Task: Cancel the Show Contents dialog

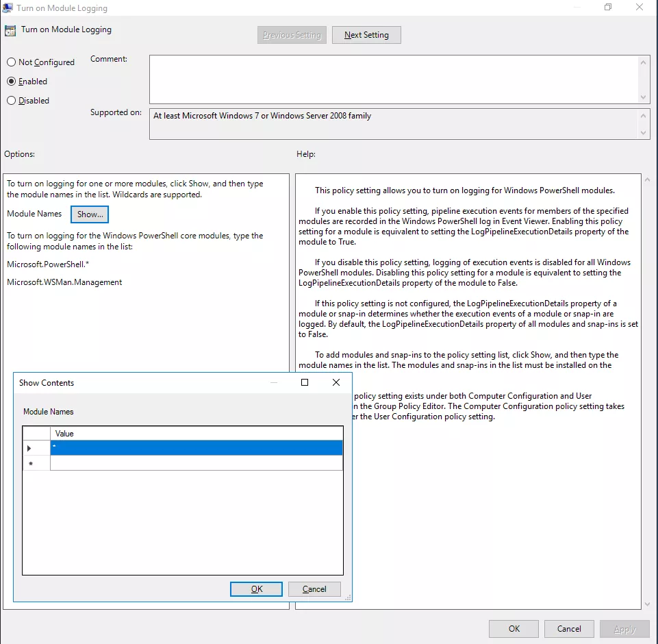Action: coord(314,589)
